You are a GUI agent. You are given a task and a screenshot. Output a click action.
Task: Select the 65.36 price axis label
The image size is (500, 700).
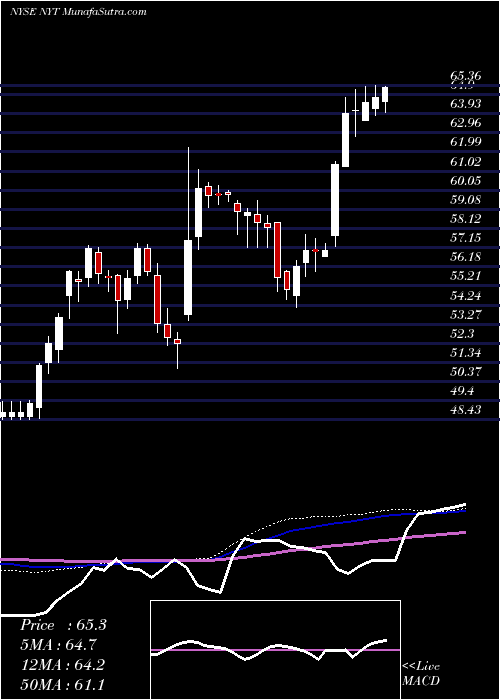tap(466, 76)
